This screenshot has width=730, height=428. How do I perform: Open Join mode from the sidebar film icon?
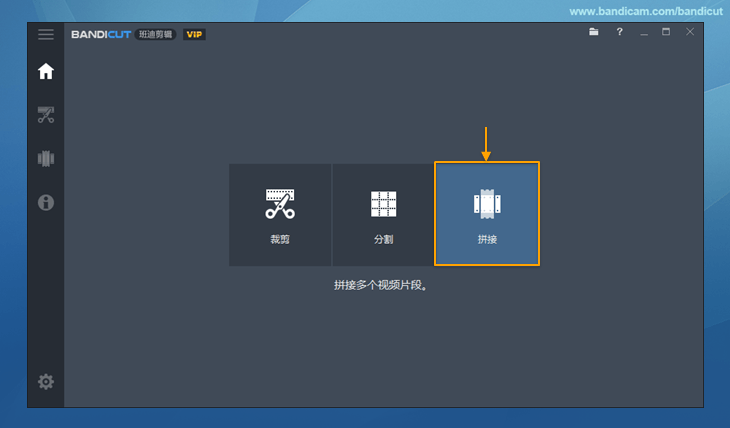[46, 158]
